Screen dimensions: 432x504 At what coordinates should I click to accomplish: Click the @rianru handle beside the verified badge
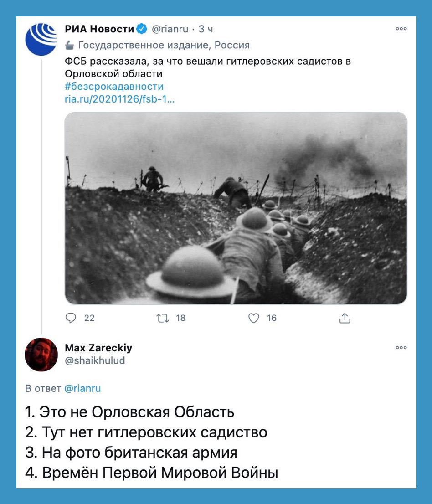point(170,29)
